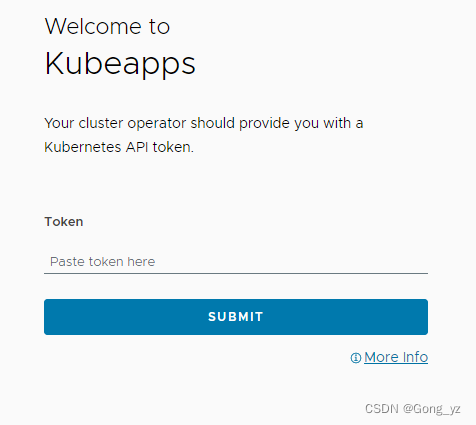The width and height of the screenshot is (476, 425).
Task: Click the underline of the Token field
Action: point(236,273)
